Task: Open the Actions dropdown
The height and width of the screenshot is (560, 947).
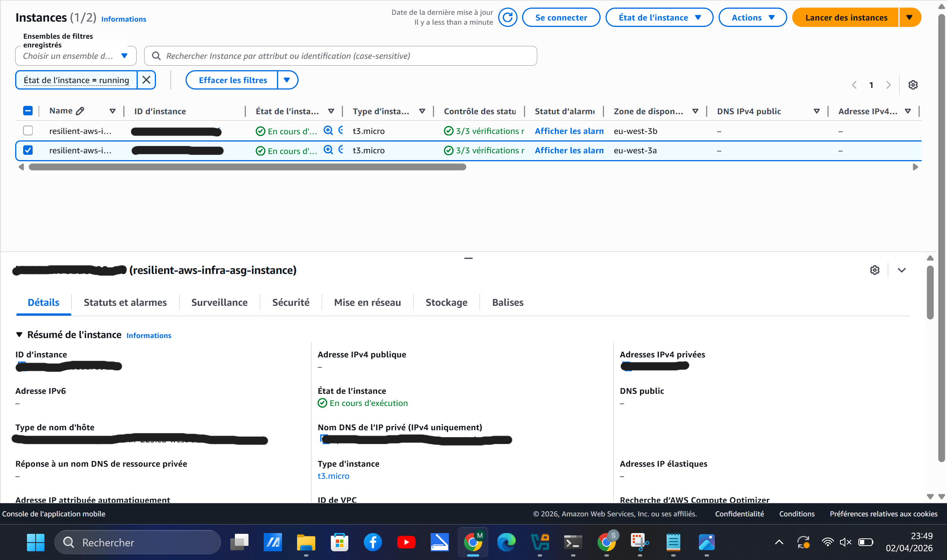Action: pyautogui.click(x=752, y=17)
